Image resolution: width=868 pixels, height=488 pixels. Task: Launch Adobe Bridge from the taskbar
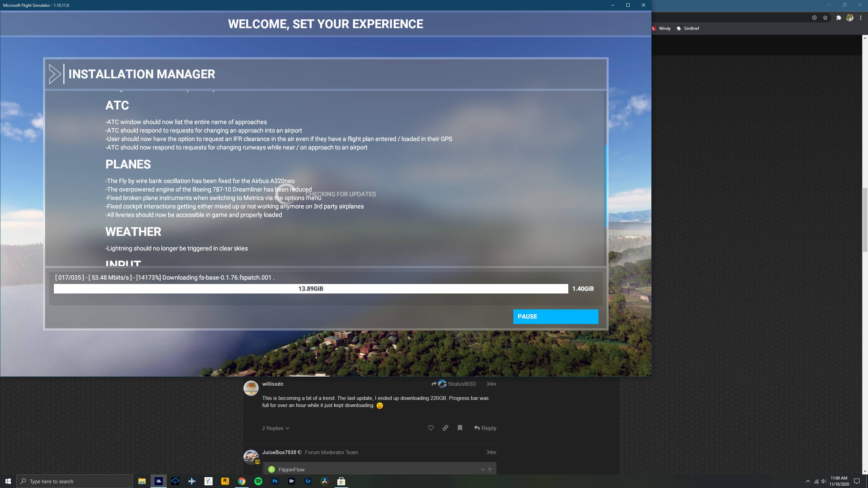291,481
